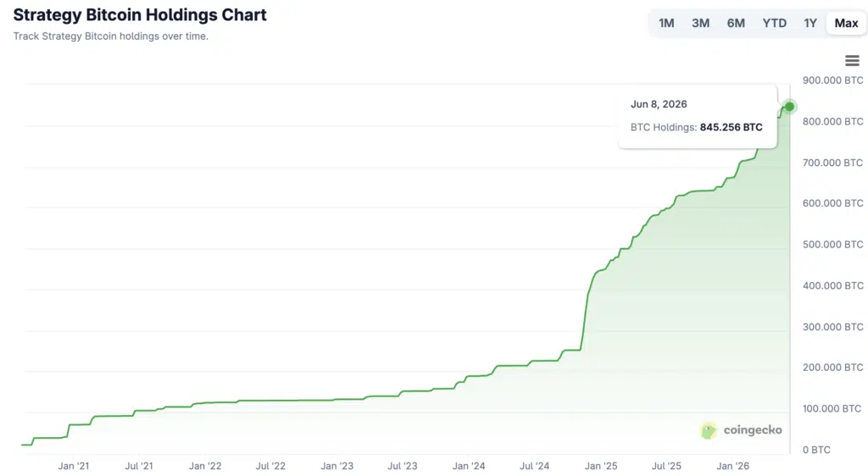Click the green data point marker

(789, 106)
